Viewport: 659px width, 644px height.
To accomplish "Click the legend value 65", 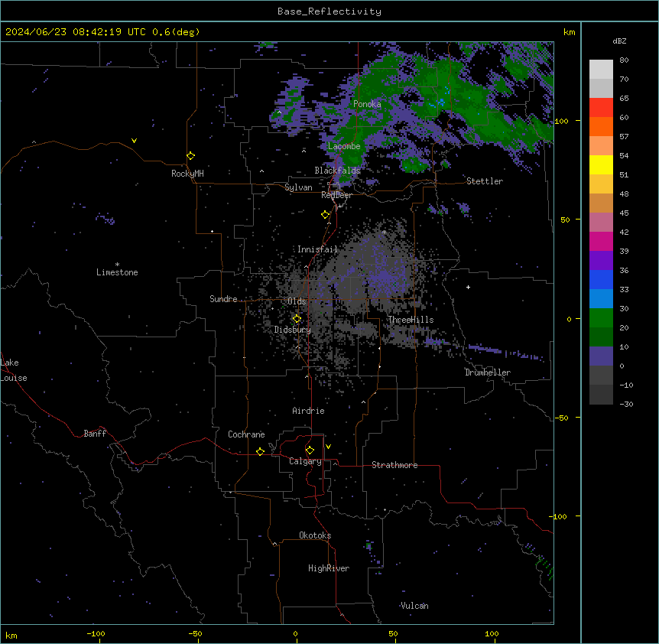I will [624, 99].
